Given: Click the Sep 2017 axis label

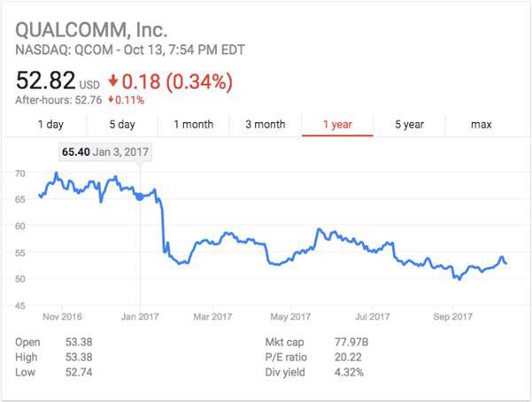Looking at the screenshot, I should [451, 316].
